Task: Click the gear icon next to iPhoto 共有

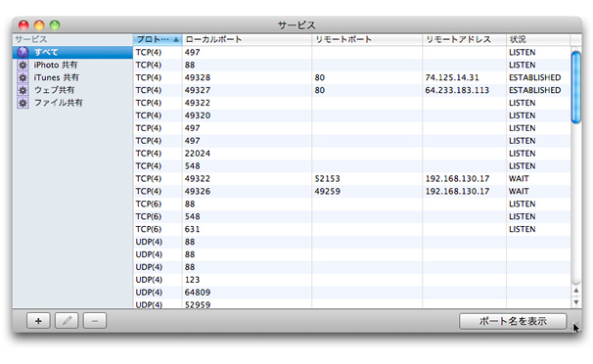Action: [x=23, y=65]
